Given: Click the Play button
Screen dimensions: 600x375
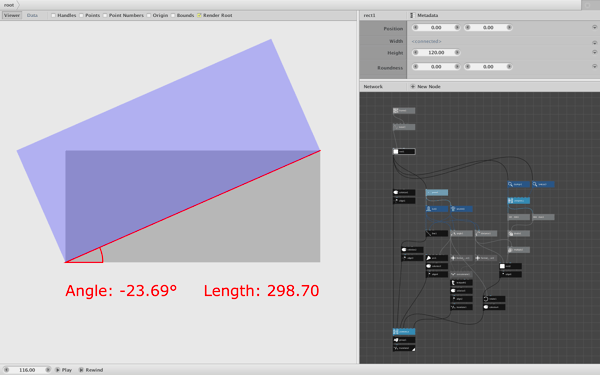Looking at the screenshot, I should coord(64,370).
